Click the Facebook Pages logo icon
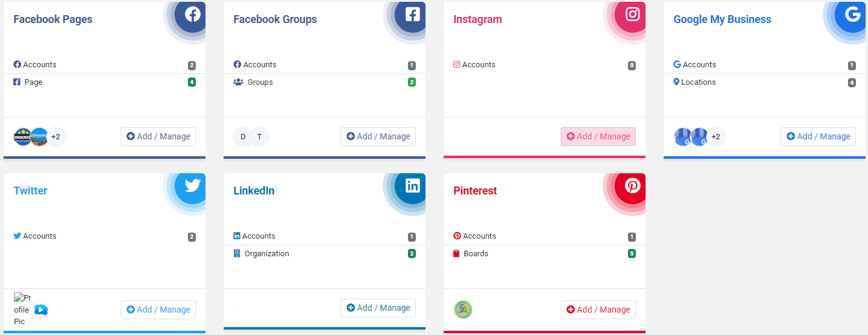Viewport: 868px width, 335px height. [x=193, y=15]
